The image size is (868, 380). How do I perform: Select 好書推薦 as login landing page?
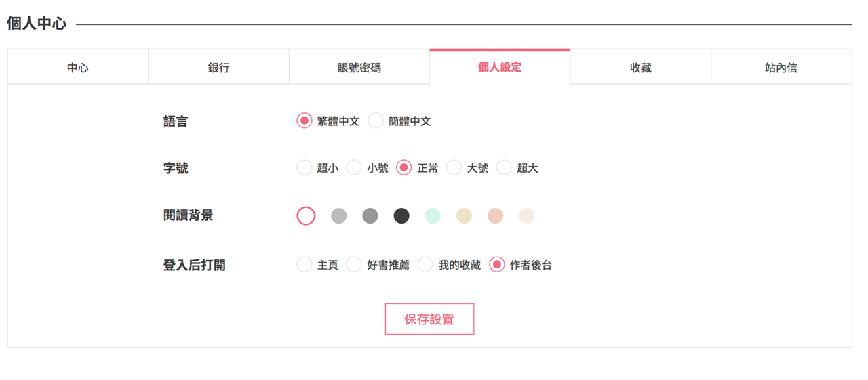[x=354, y=265]
